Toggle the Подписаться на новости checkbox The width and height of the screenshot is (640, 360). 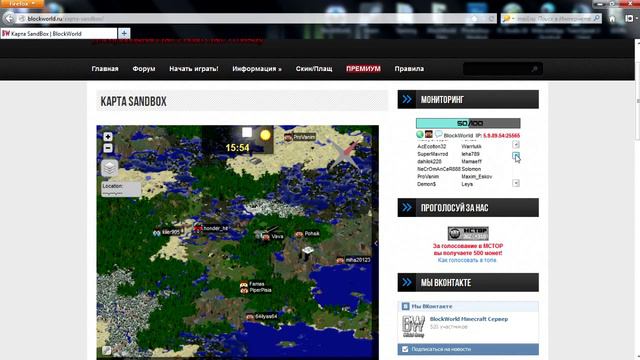tap(405, 349)
